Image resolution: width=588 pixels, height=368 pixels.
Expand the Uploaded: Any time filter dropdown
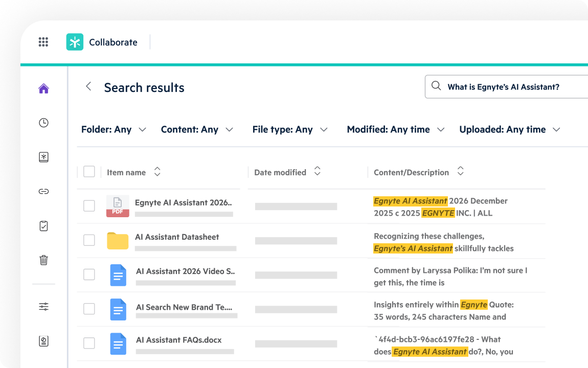510,130
